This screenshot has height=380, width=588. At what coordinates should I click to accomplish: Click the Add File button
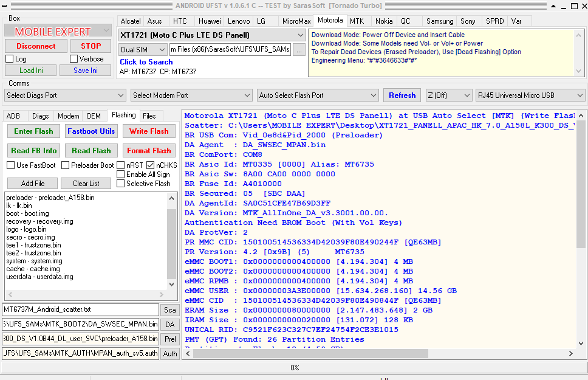point(33,183)
